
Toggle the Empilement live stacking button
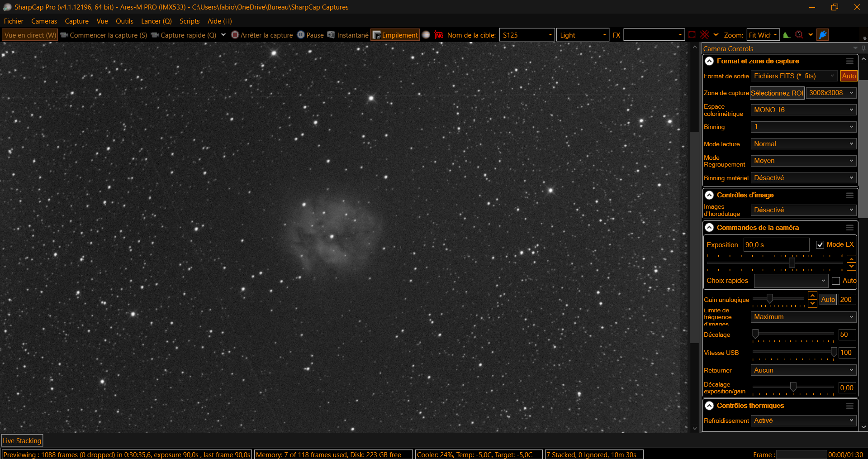point(395,35)
